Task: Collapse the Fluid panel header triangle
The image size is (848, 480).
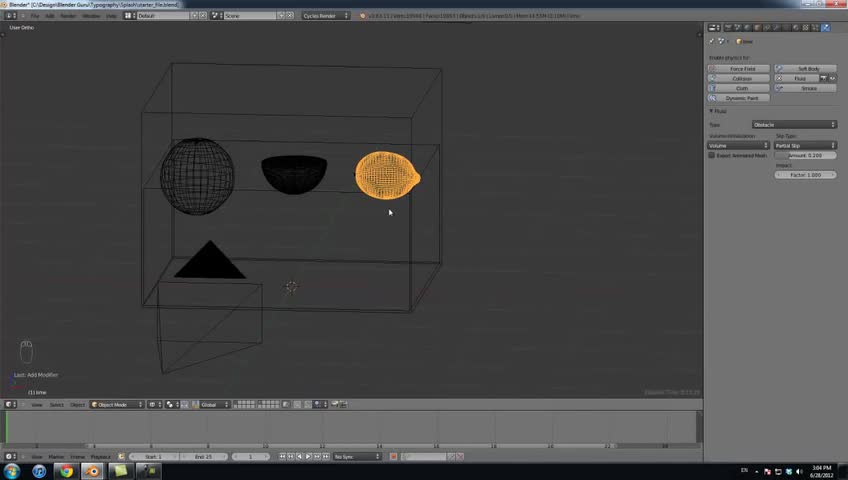Action: click(711, 111)
